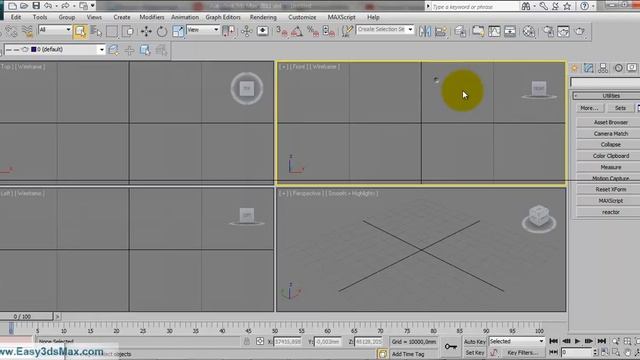Click the X coordinate input field

click(x=288, y=341)
